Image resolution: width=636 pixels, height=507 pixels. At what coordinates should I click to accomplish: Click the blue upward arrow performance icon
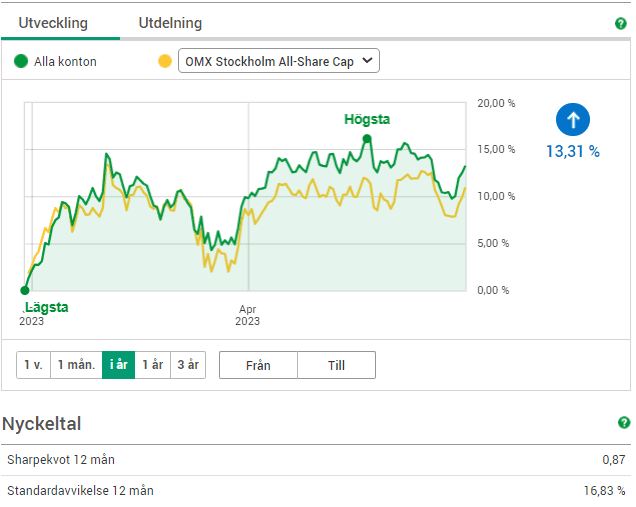click(x=573, y=120)
